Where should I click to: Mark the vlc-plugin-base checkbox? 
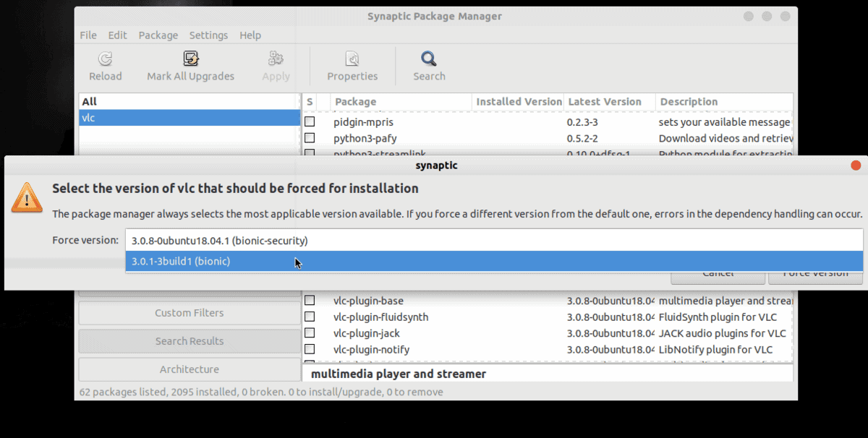click(310, 301)
